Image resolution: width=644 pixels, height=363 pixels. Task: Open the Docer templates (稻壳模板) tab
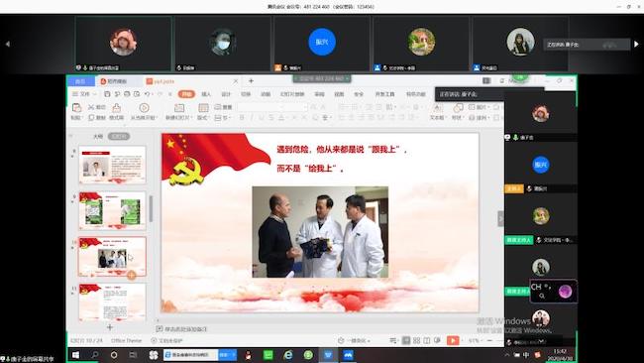pyautogui.click(x=117, y=81)
